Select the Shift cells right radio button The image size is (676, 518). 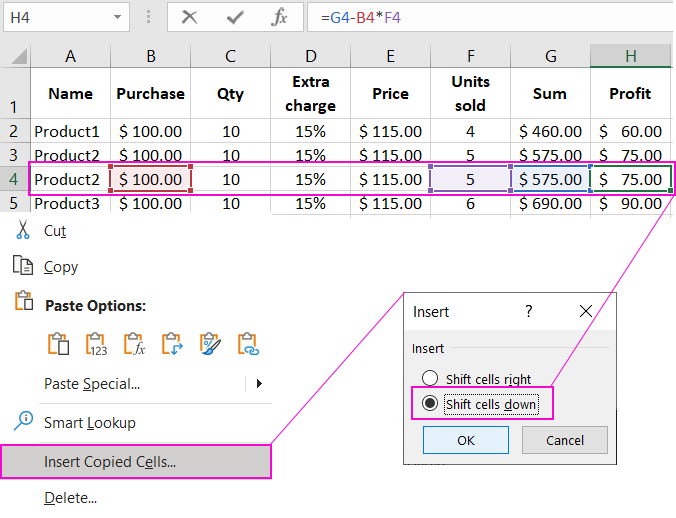430,379
